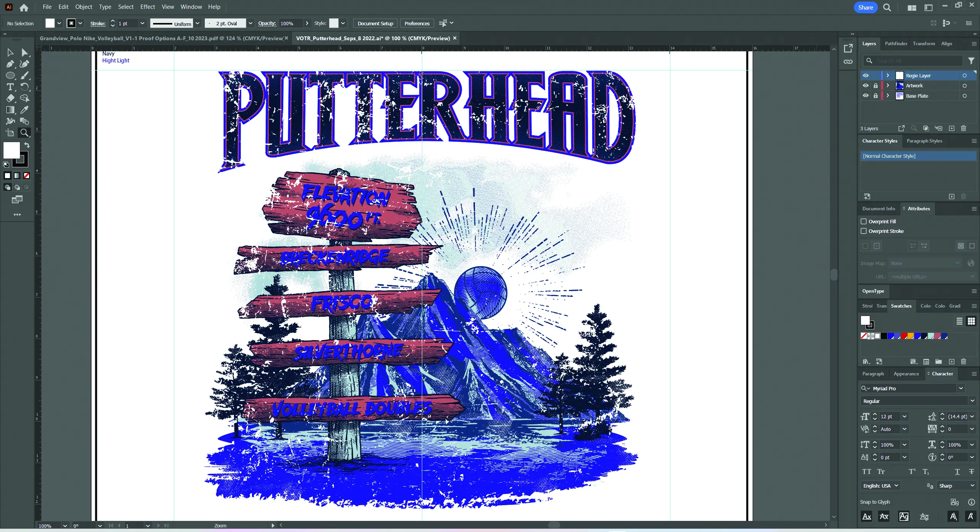Open the Effect menu
This screenshot has width=980, height=532.
click(147, 7)
